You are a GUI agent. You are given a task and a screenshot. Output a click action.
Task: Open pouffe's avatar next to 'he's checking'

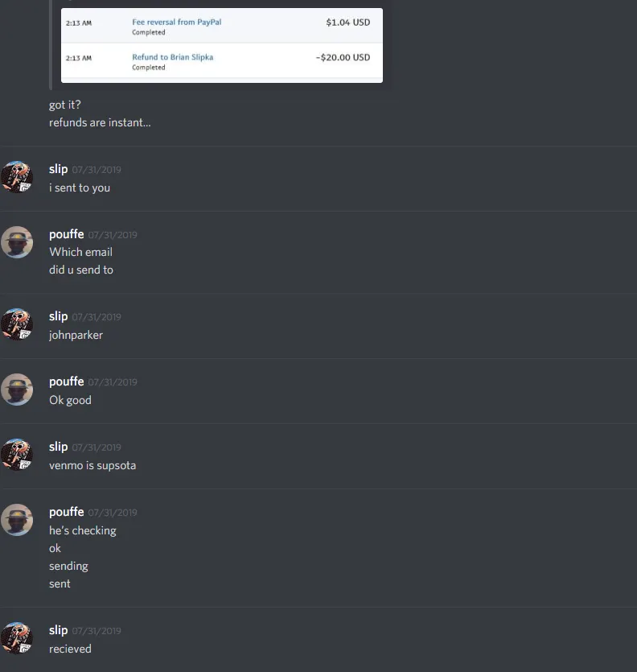(17, 520)
